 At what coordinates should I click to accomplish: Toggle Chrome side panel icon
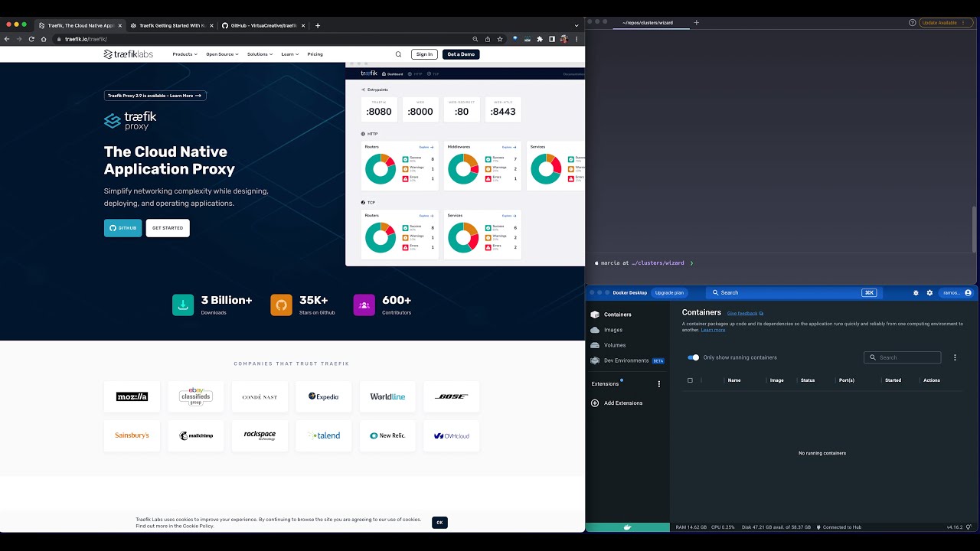coord(551,39)
